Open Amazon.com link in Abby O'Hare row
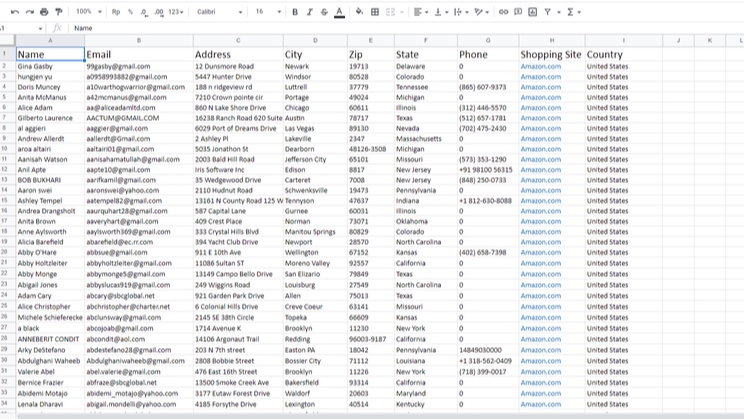This screenshot has width=744, height=419. (x=540, y=252)
